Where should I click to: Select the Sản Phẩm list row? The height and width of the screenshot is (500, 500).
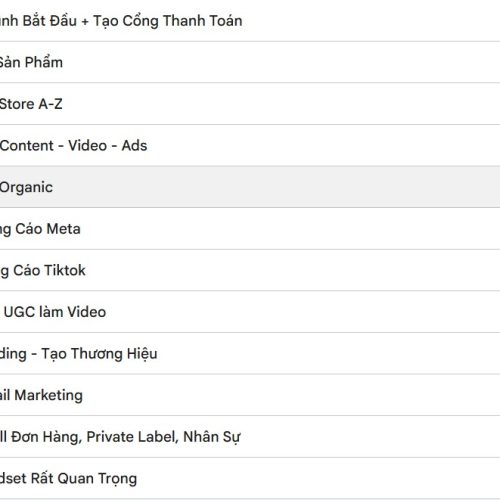[x=250, y=62]
